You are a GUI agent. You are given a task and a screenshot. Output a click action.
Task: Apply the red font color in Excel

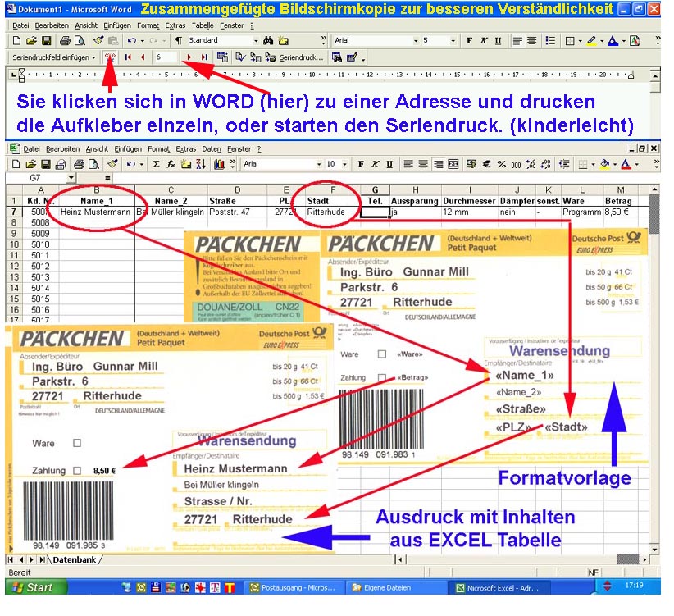(626, 164)
